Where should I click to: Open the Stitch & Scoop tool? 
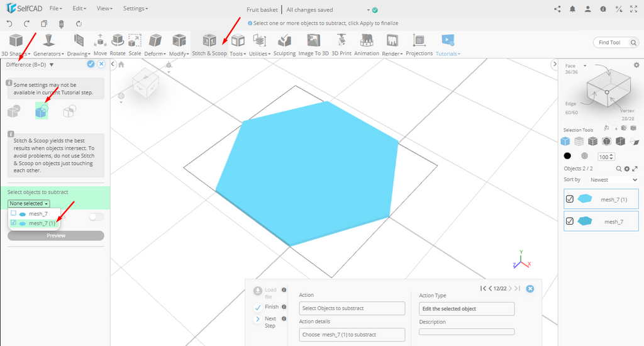pyautogui.click(x=209, y=44)
